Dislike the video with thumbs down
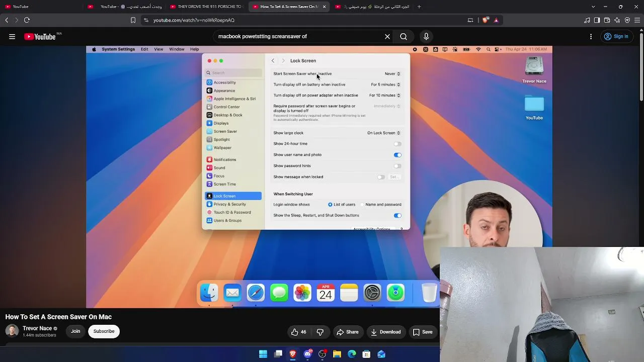This screenshot has width=644, height=362. pyautogui.click(x=320, y=332)
